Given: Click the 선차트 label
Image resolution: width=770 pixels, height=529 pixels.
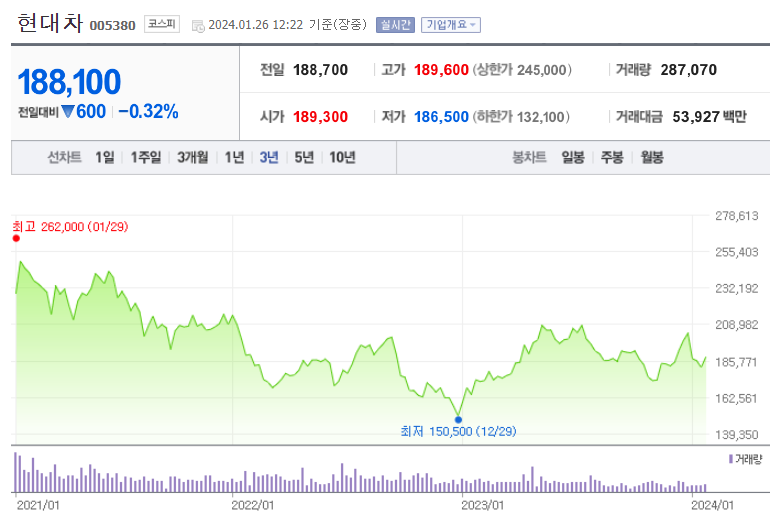Looking at the screenshot, I should pos(64,157).
